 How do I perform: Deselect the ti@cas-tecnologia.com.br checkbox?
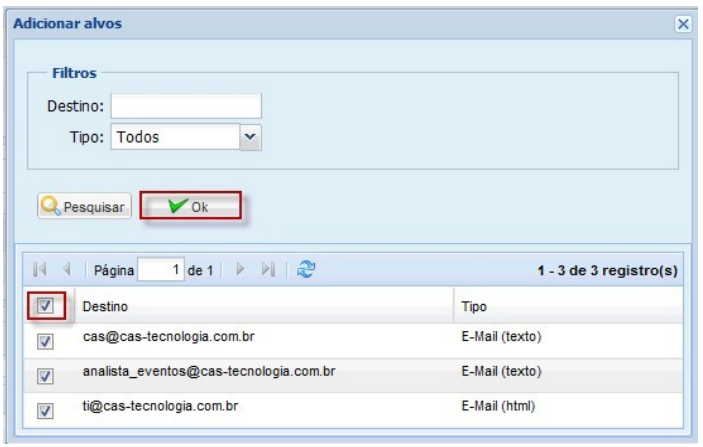point(44,409)
